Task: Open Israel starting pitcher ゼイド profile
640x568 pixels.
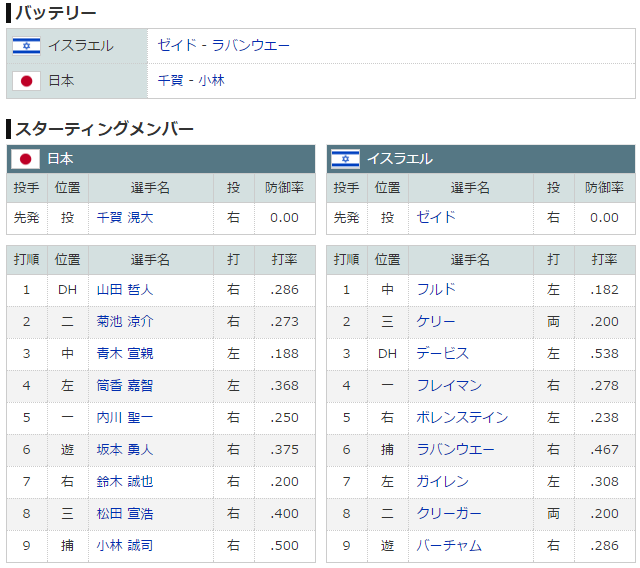Action: point(436,217)
